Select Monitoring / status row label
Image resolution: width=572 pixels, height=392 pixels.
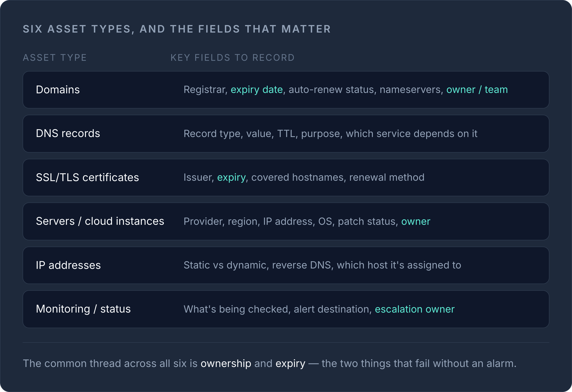[x=83, y=309]
